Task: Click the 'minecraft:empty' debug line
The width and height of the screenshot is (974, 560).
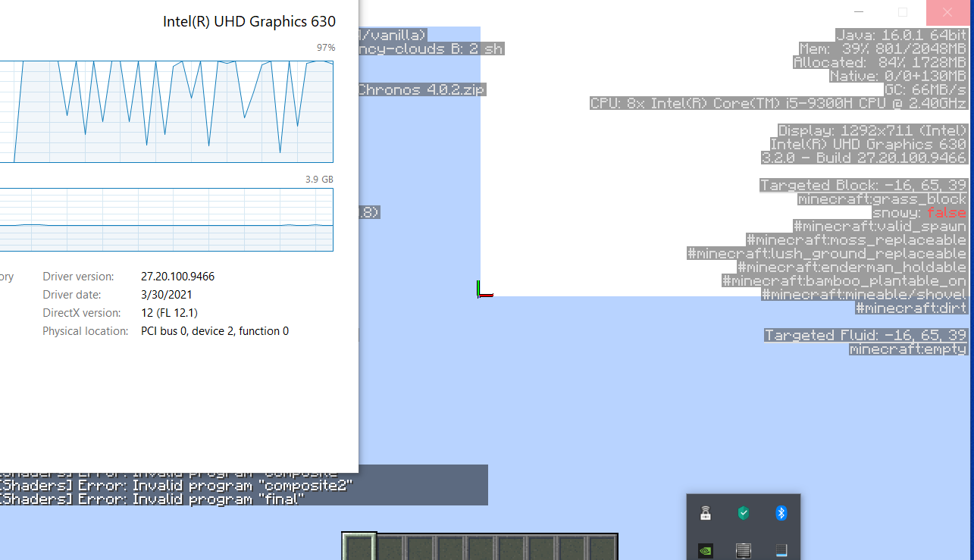Action: coord(908,349)
